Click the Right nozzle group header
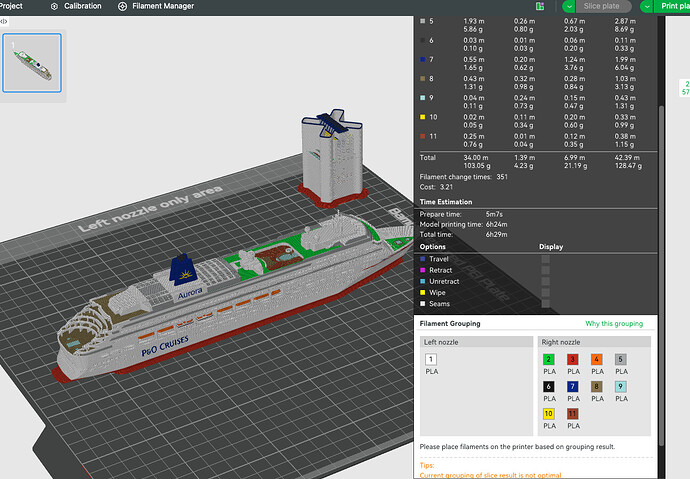Screen dimensions: 690x479 (594, 342)
